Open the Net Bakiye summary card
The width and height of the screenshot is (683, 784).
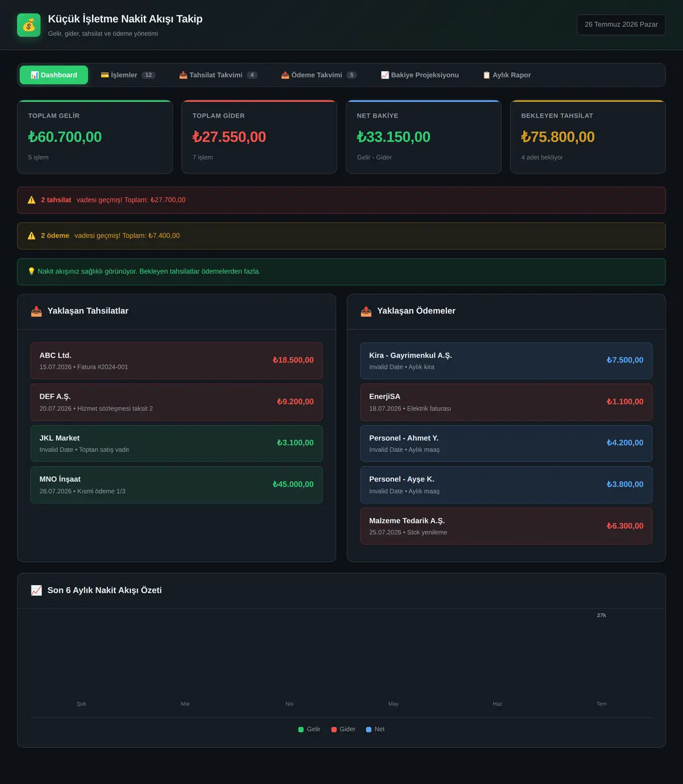[423, 137]
